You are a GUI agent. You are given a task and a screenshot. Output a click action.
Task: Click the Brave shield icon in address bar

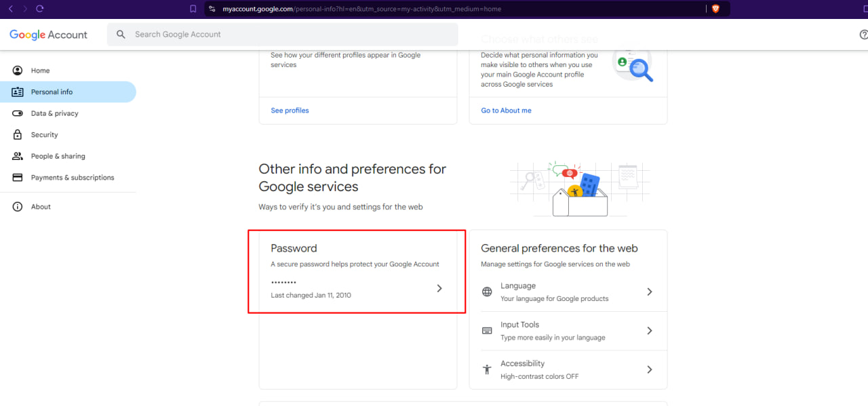click(715, 9)
